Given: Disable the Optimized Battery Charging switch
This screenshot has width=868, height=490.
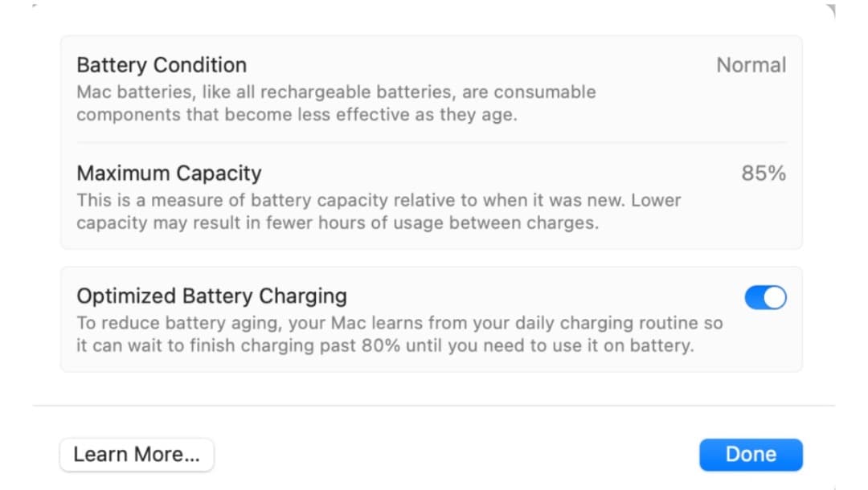Looking at the screenshot, I should 765,298.
